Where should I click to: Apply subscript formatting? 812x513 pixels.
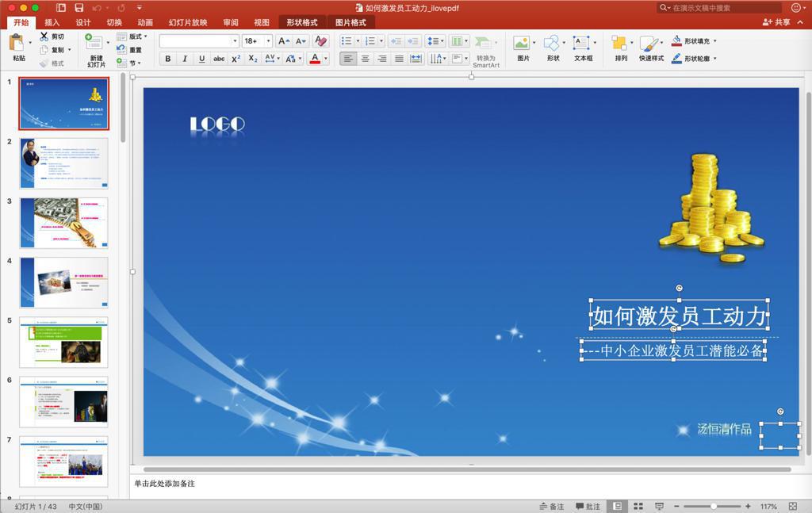(x=253, y=59)
